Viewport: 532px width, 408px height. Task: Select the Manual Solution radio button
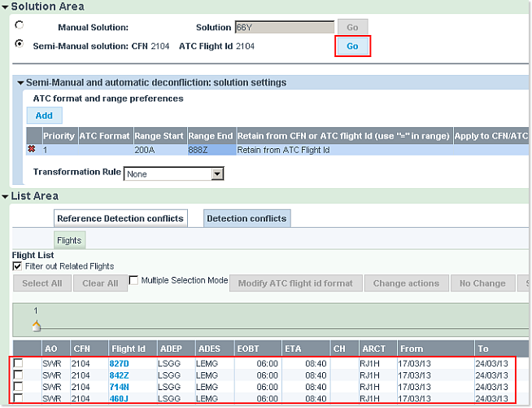19,25
